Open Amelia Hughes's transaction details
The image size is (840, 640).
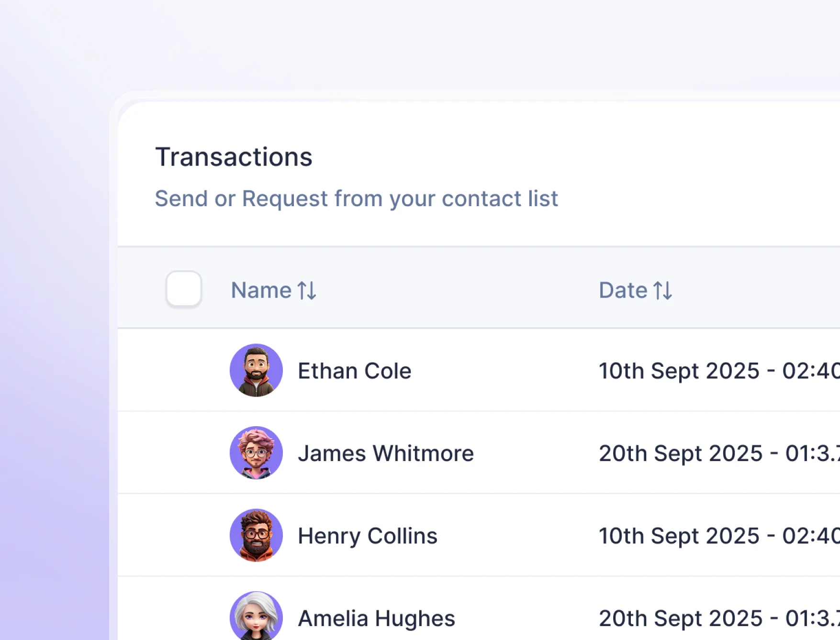[376, 618]
